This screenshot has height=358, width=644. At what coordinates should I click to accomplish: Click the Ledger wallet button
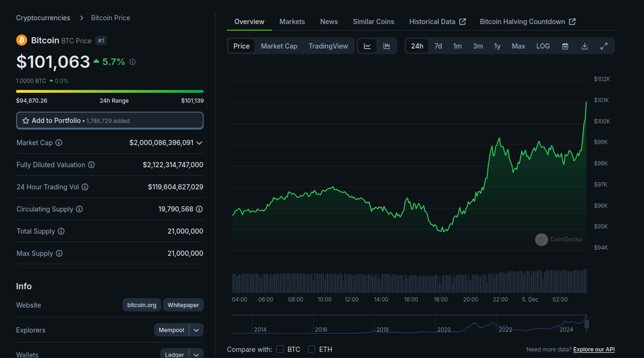click(174, 354)
